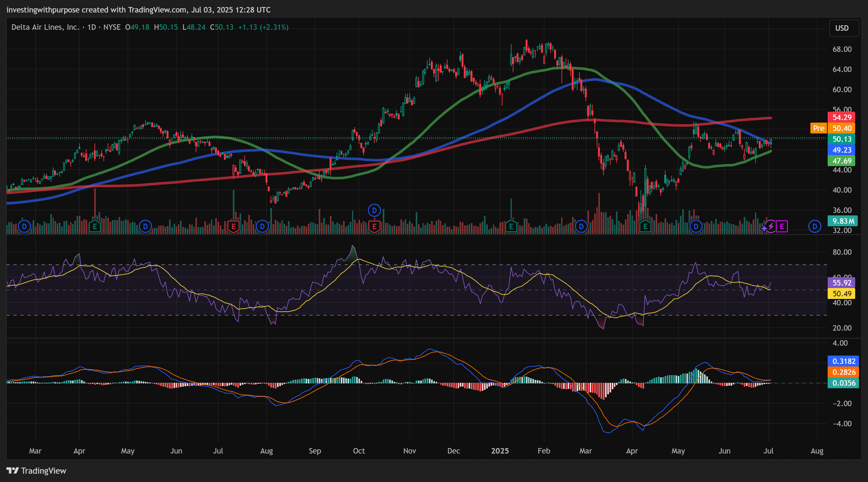Click the close value C50.13 in the legend
Viewport: 868px width, 482px height.
click(x=222, y=27)
